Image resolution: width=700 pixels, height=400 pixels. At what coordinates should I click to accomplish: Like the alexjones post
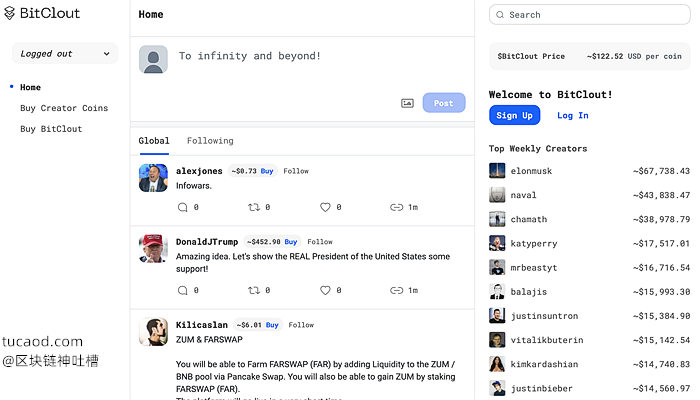point(325,207)
